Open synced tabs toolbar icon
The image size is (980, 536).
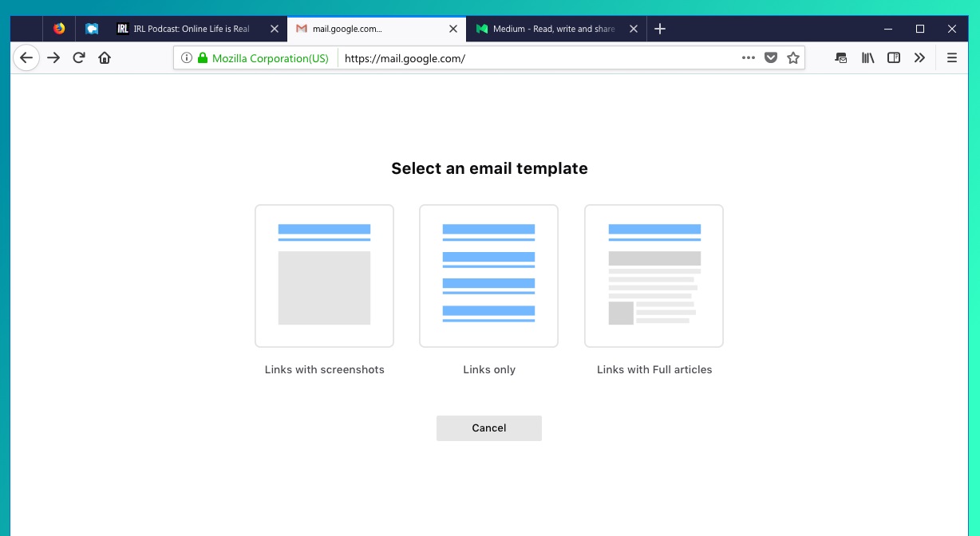(x=841, y=58)
